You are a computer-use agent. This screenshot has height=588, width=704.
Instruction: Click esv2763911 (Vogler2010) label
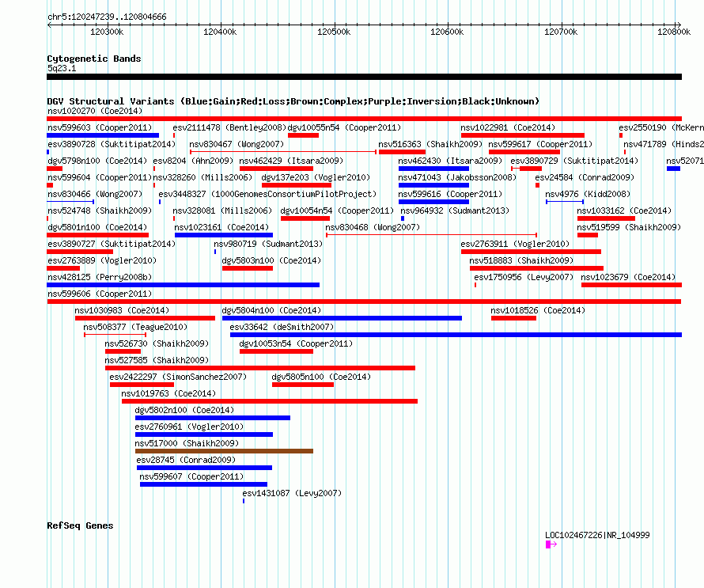point(515,244)
